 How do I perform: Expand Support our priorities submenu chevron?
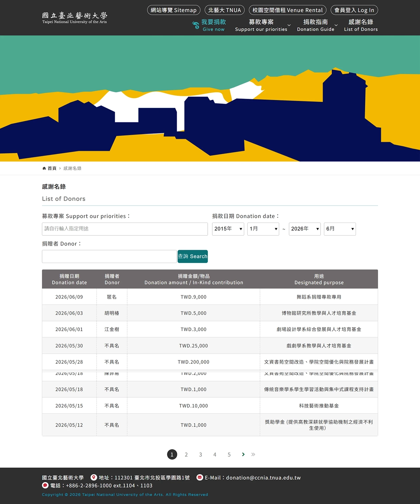[x=289, y=25]
